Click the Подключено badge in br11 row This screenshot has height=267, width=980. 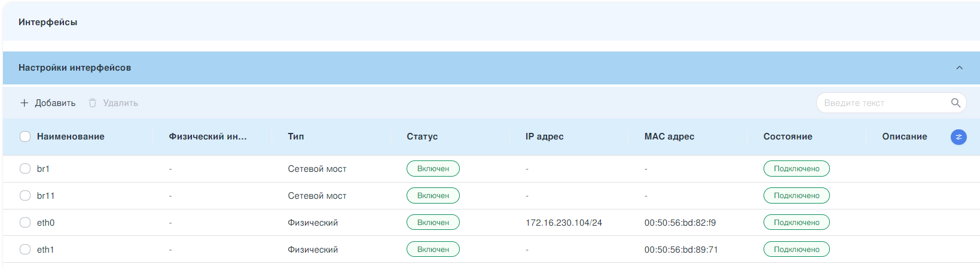[x=796, y=196]
